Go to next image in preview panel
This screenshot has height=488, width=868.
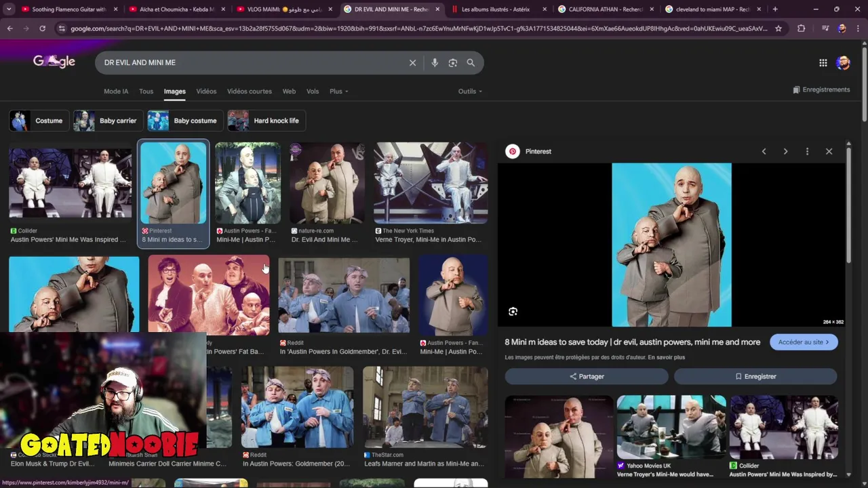pyautogui.click(x=785, y=151)
